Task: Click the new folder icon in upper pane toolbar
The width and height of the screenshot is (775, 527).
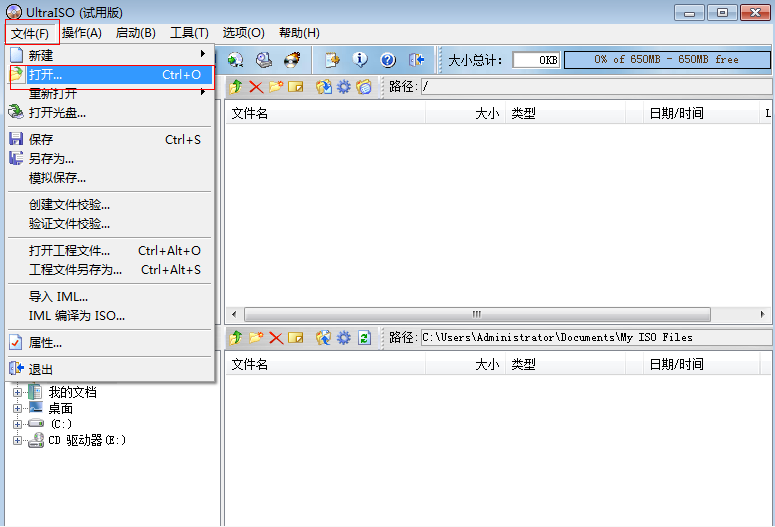Action: [x=276, y=87]
